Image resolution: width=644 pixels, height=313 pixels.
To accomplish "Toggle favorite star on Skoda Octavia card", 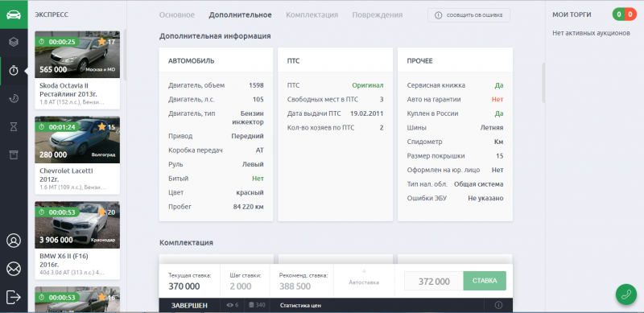I will (x=102, y=42).
